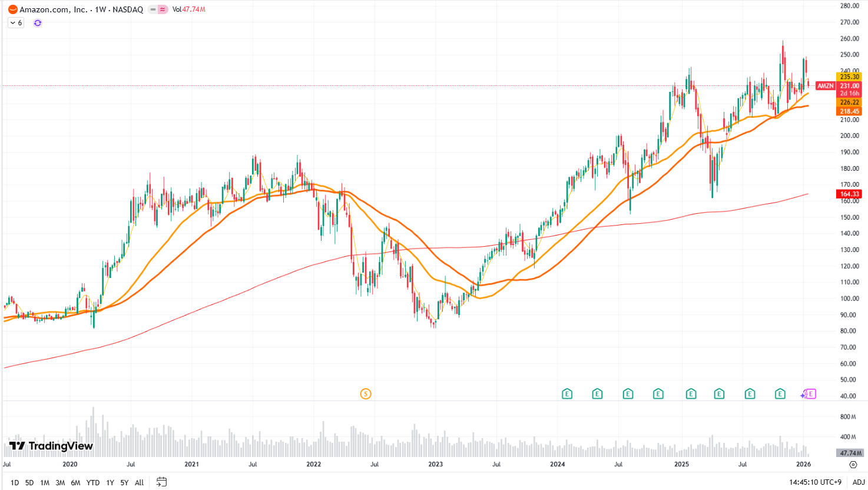Click the orange 226.22 moving average label
868x490 pixels.
point(850,102)
